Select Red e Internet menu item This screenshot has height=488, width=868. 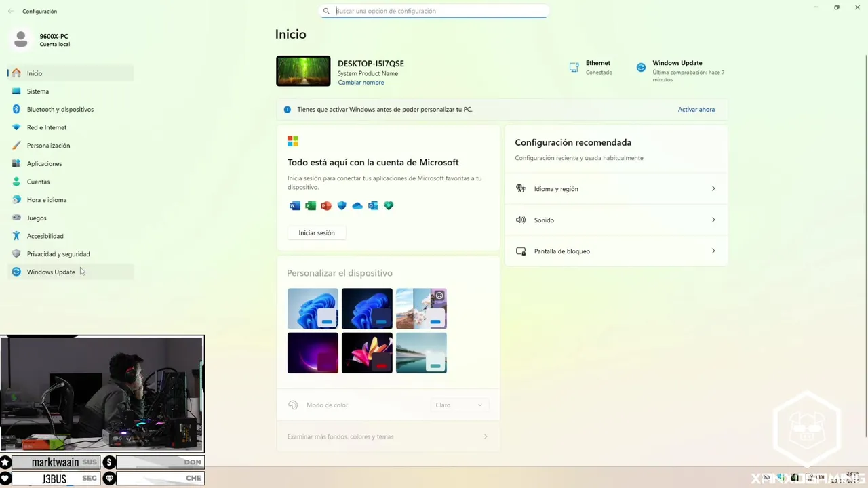click(x=71, y=127)
